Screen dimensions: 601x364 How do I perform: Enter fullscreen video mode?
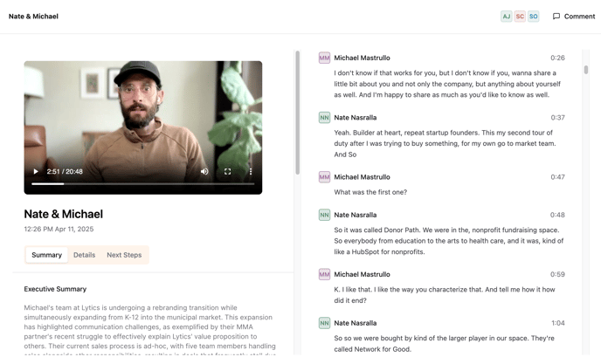pyautogui.click(x=227, y=172)
